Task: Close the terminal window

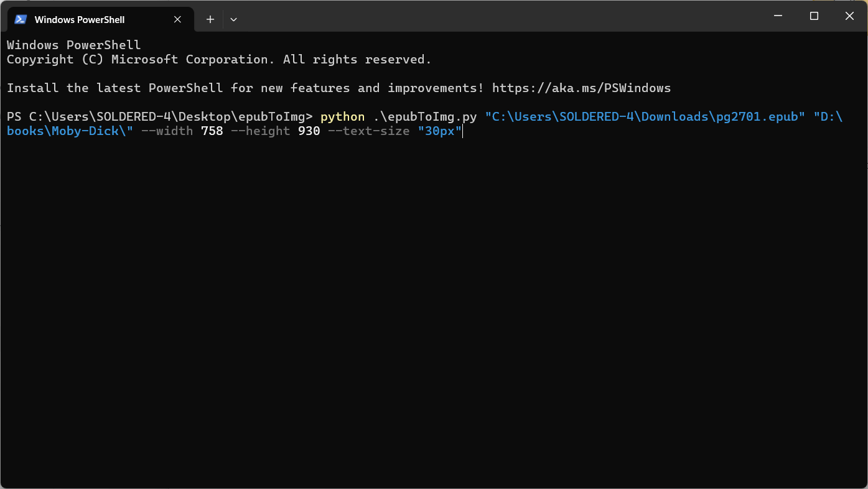Action: (x=849, y=16)
